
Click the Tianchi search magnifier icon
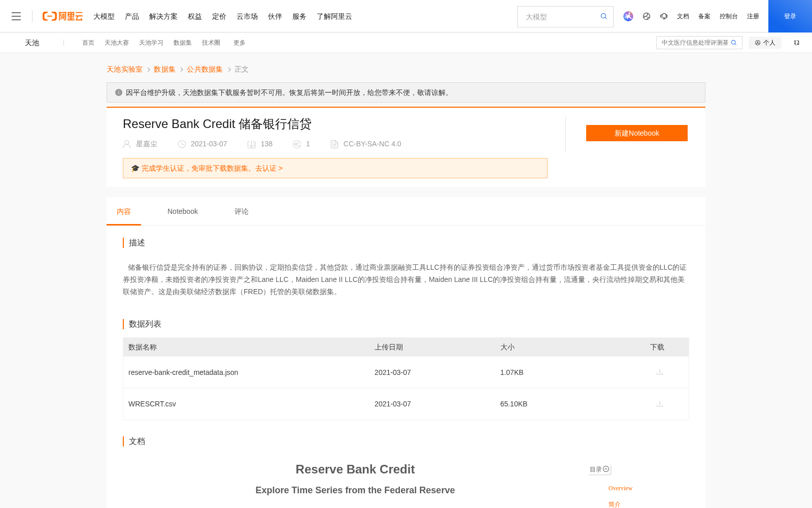(x=734, y=43)
